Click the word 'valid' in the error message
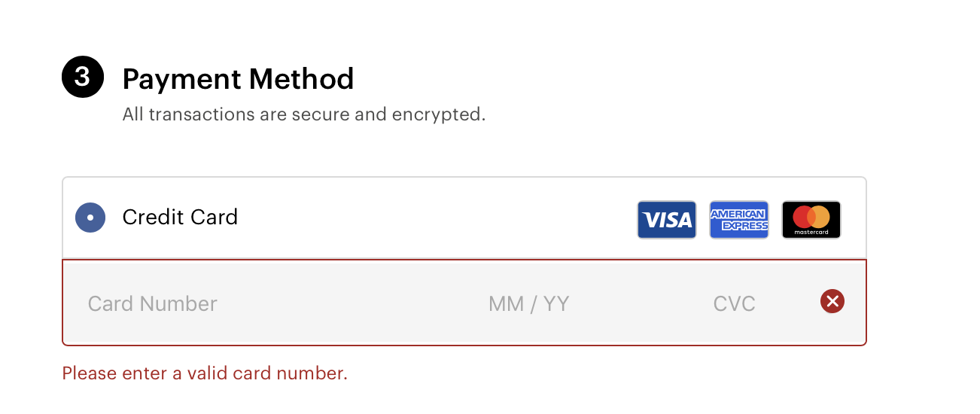980x414 pixels. [x=208, y=373]
